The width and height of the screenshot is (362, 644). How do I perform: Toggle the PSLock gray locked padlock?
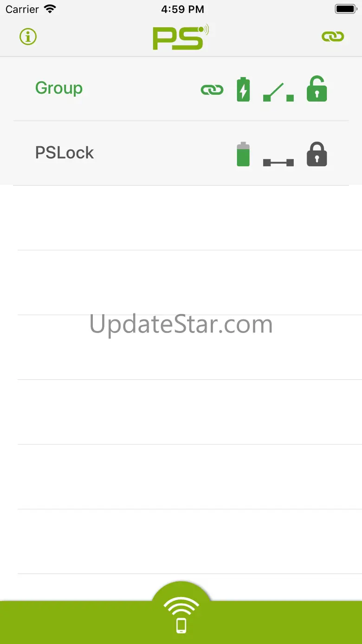[317, 154]
